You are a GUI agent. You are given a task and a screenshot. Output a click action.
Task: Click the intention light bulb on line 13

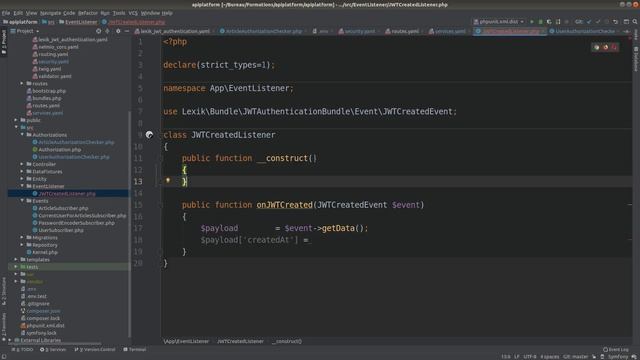[x=168, y=180]
